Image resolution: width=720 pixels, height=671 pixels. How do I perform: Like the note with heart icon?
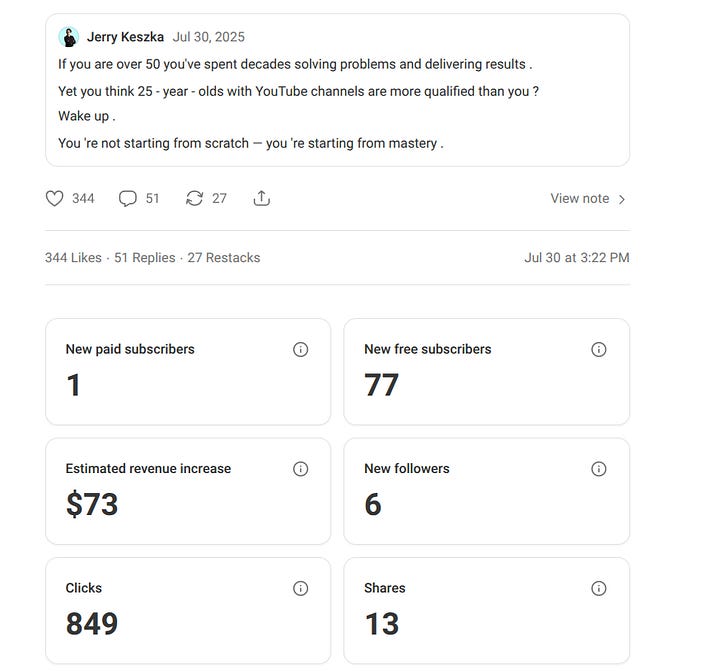pos(55,198)
